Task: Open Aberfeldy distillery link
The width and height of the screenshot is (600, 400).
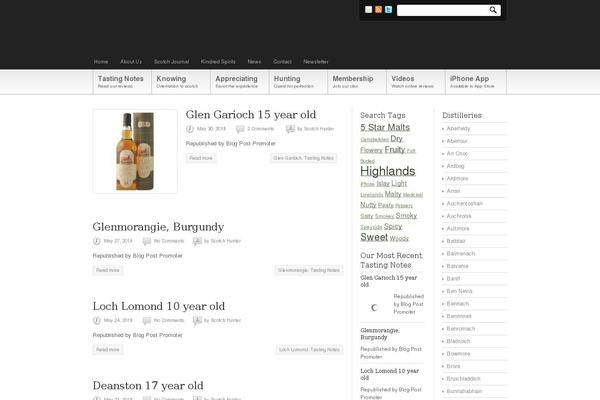Action: point(458,129)
